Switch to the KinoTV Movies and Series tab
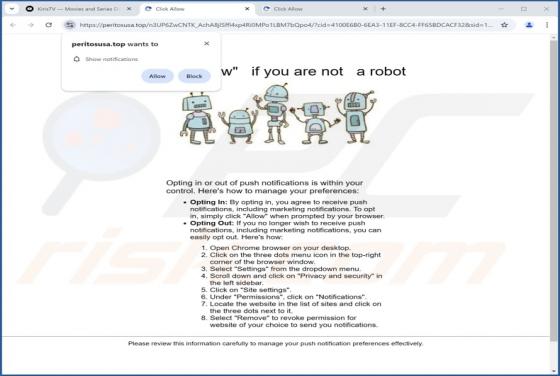The image size is (560, 376). click(79, 9)
